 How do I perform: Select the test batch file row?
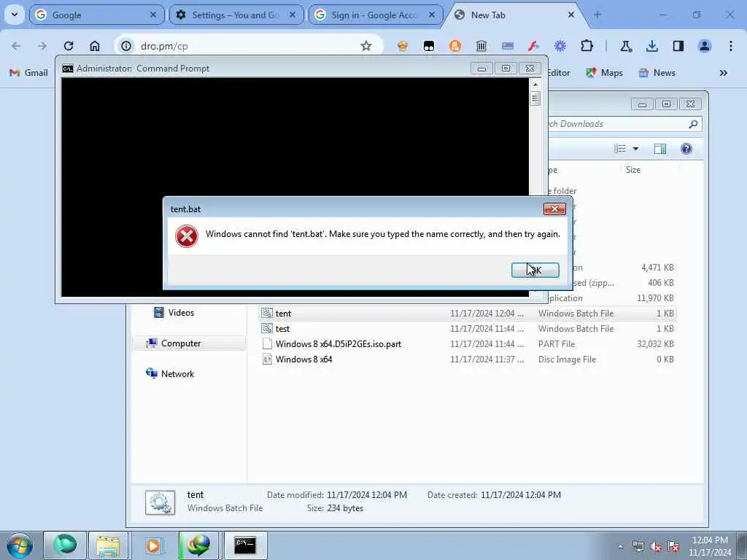click(x=468, y=329)
